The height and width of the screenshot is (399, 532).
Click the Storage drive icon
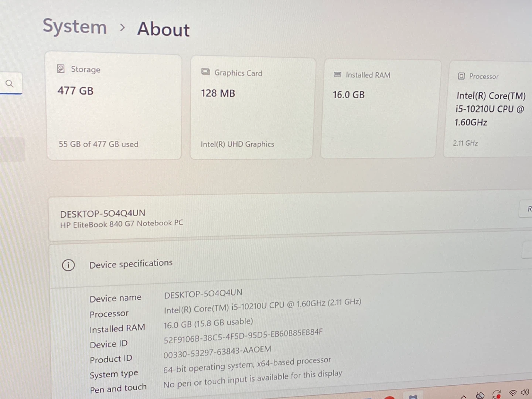[x=61, y=69]
